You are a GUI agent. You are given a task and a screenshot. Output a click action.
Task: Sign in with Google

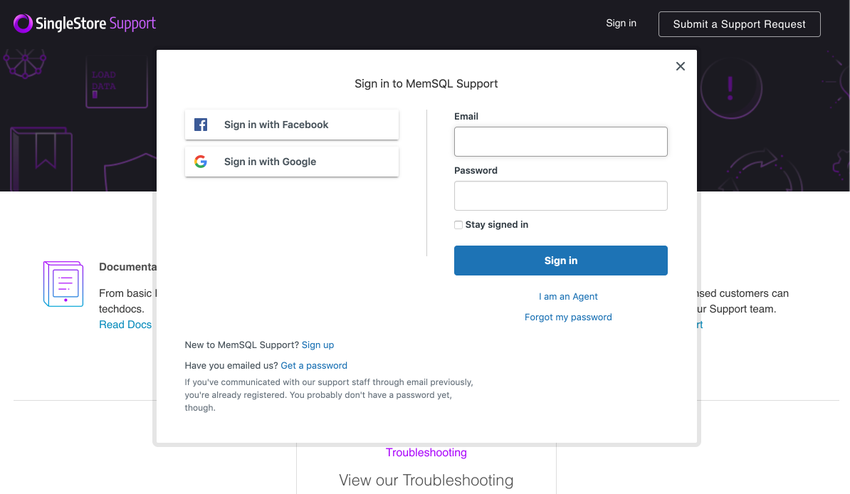pos(291,162)
